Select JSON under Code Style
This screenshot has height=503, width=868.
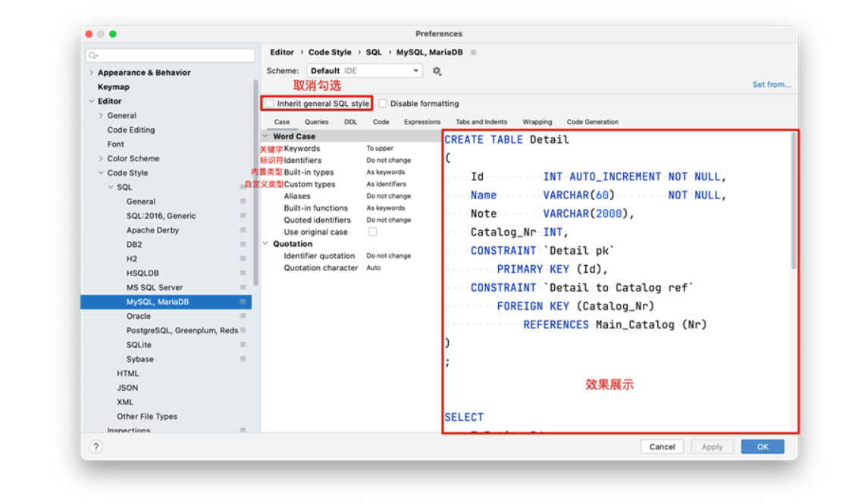[127, 388]
